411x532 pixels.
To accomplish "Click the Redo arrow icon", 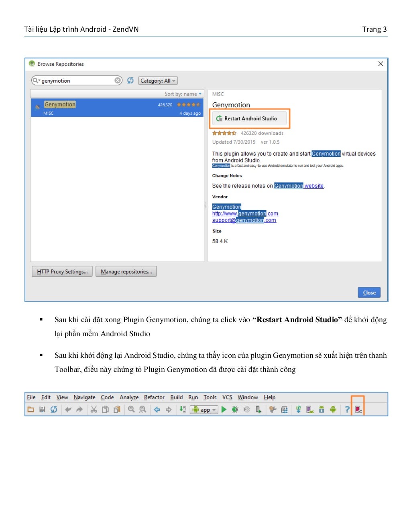I will pos(79,410).
